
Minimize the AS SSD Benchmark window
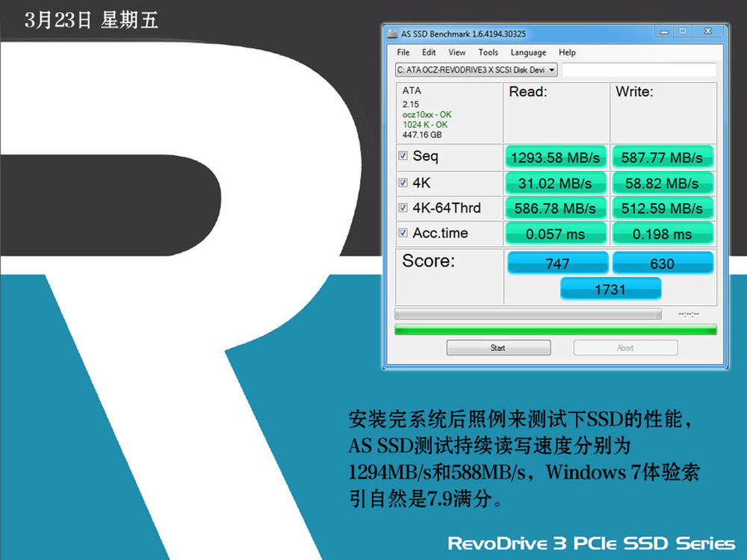665,32
